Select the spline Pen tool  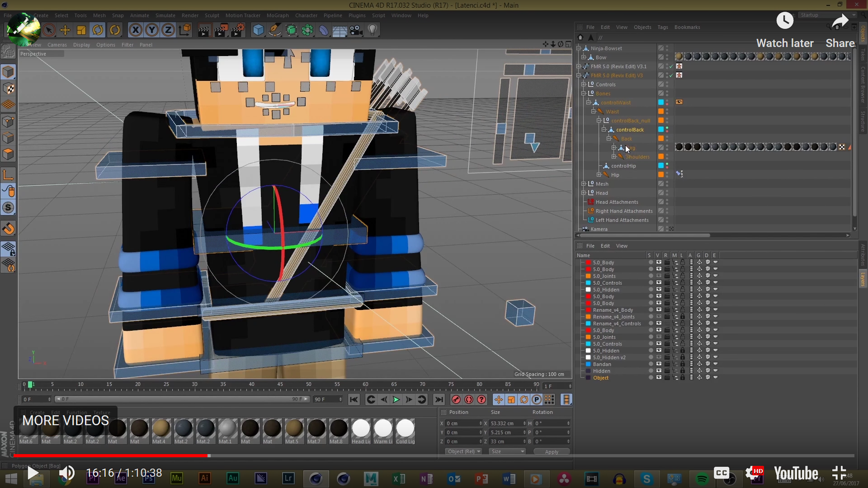click(274, 30)
